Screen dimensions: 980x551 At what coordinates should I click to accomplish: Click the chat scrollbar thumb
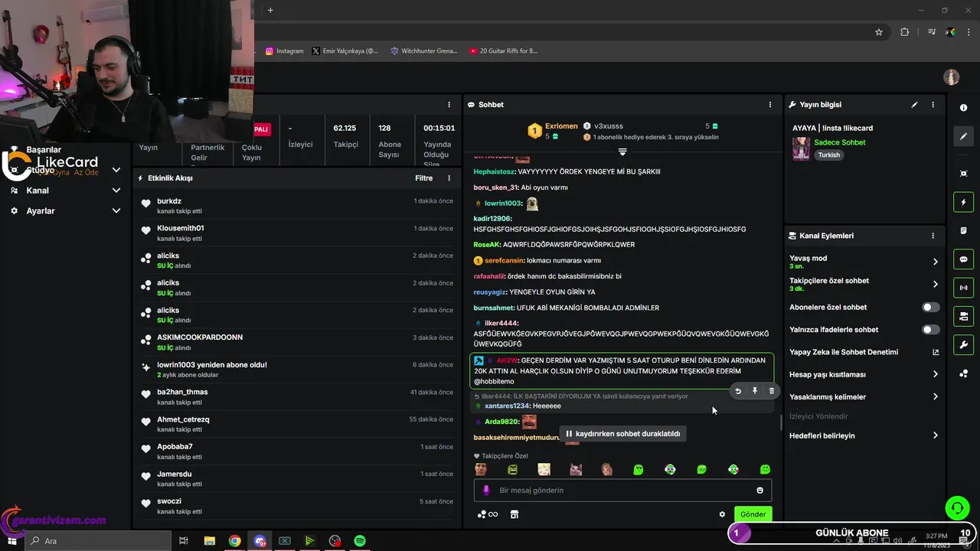click(x=781, y=422)
